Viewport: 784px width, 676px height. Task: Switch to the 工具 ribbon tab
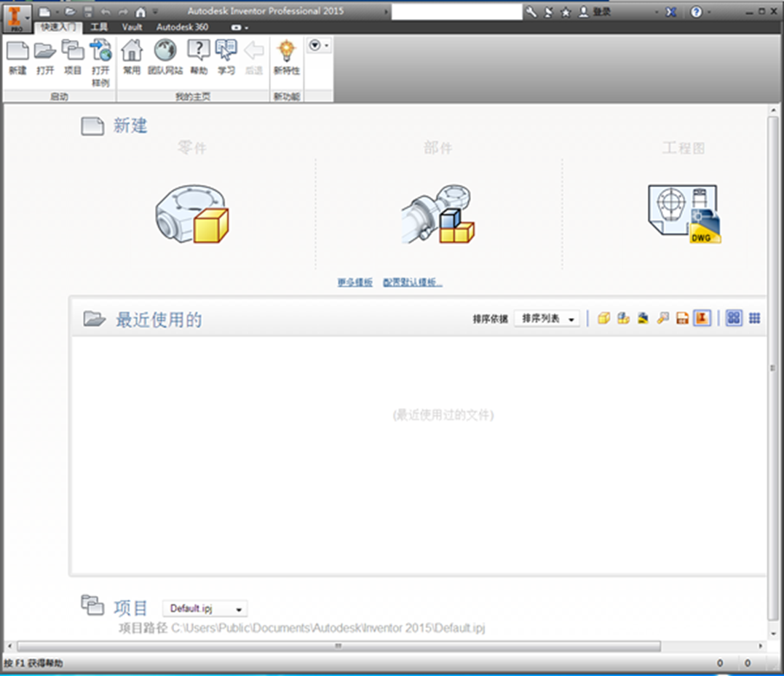click(x=99, y=27)
